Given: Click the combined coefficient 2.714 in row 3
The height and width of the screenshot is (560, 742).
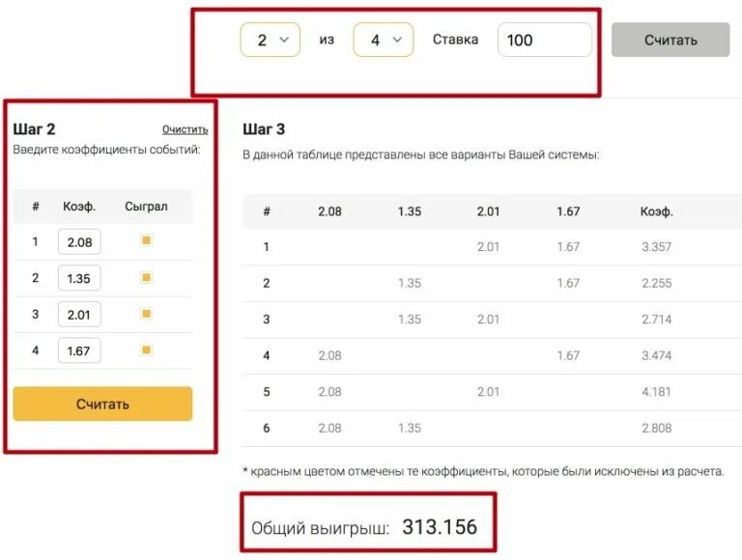Looking at the screenshot, I should tap(656, 320).
